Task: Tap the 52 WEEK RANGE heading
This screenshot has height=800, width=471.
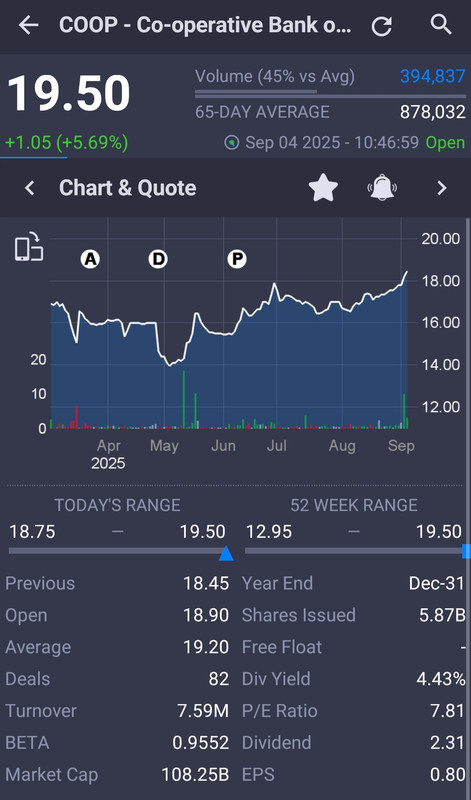Action: [x=354, y=505]
